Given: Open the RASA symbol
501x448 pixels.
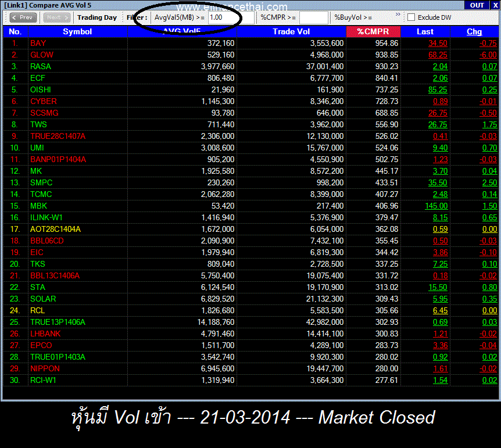Looking at the screenshot, I should tap(41, 66).
